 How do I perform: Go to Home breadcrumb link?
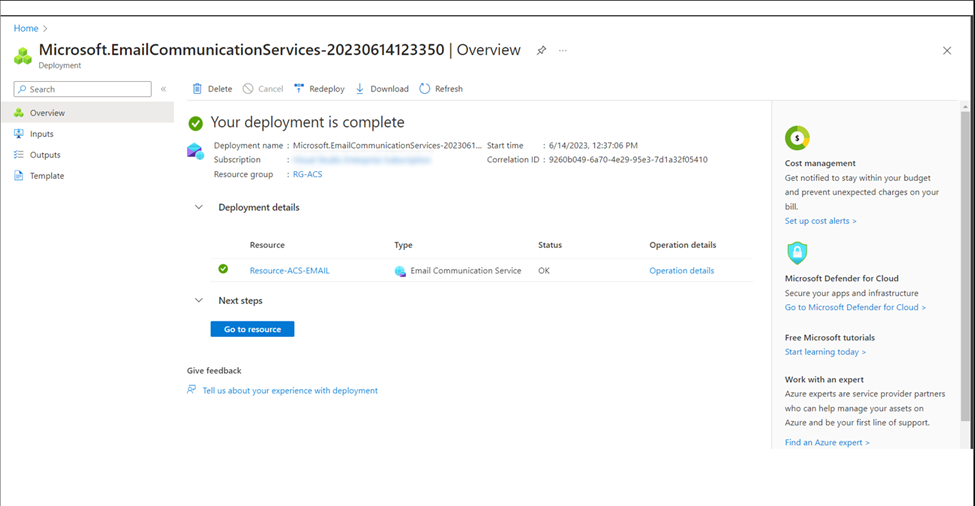(25, 28)
